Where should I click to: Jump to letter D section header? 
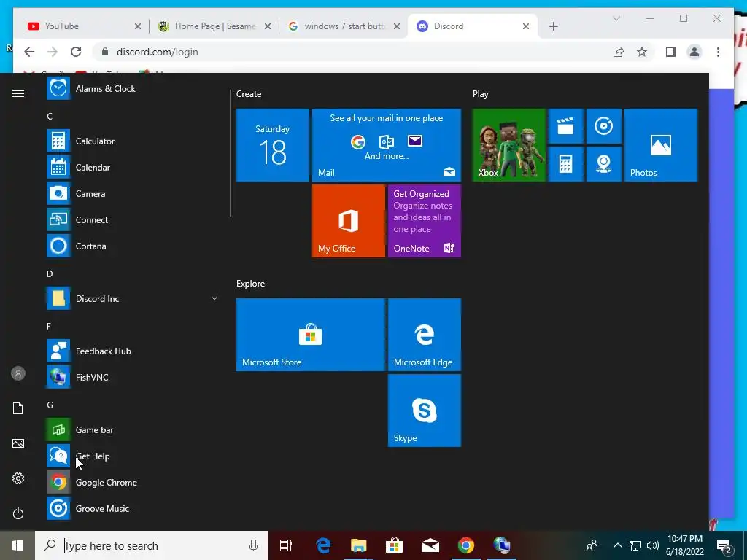(50, 274)
